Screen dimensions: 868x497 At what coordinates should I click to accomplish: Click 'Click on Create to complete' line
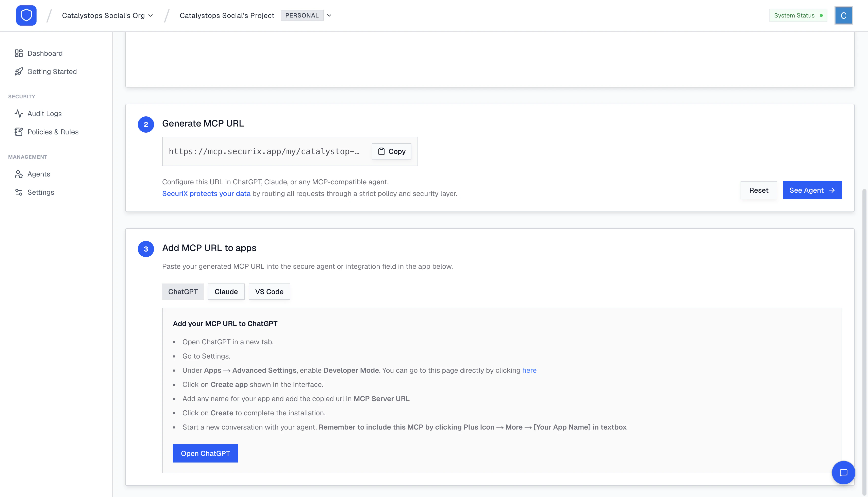(254, 413)
